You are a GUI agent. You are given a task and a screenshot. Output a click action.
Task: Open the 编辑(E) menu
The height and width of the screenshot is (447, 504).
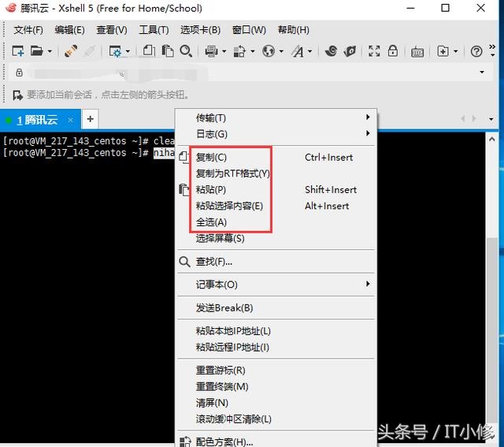[70, 30]
